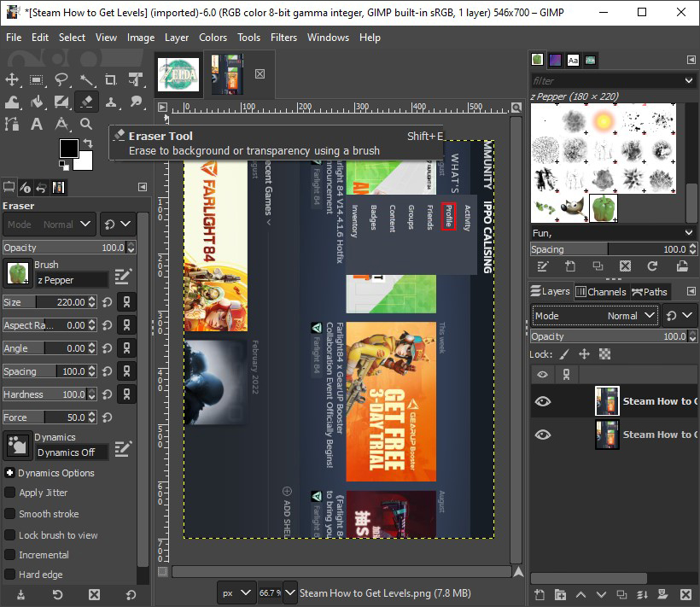Image resolution: width=700 pixels, height=607 pixels.
Task: Check the Hard edge option
Action: (x=10, y=575)
